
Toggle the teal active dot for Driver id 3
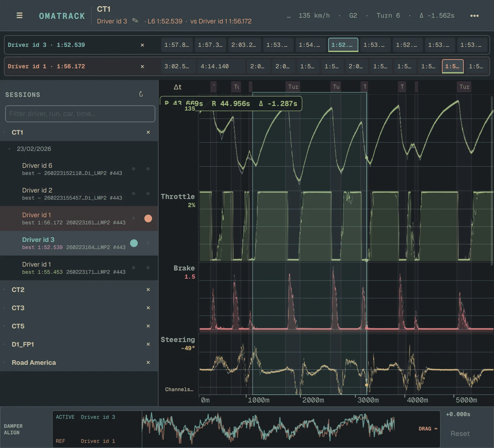(x=134, y=243)
